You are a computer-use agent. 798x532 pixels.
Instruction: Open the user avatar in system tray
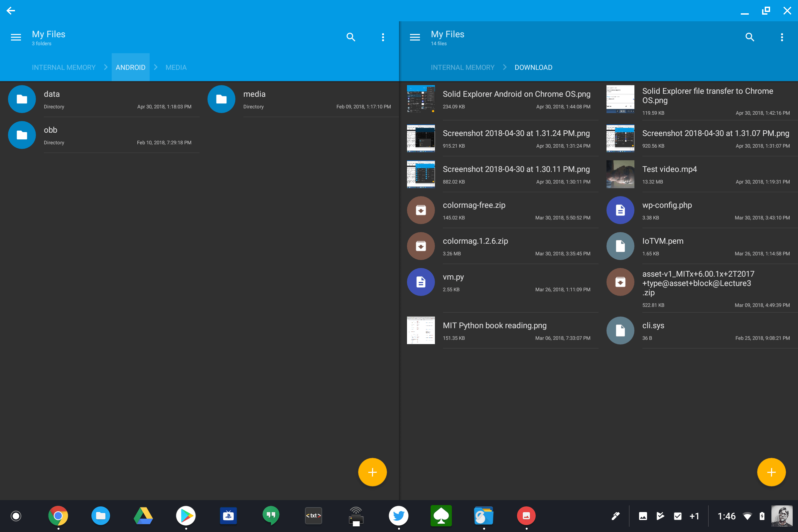(782, 516)
